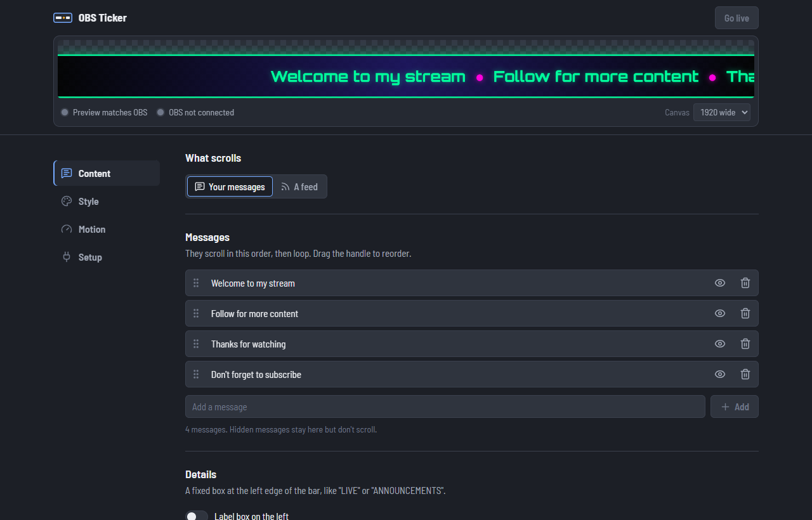Go to the Motion section
This screenshot has width=812, height=520.
click(x=107, y=229)
